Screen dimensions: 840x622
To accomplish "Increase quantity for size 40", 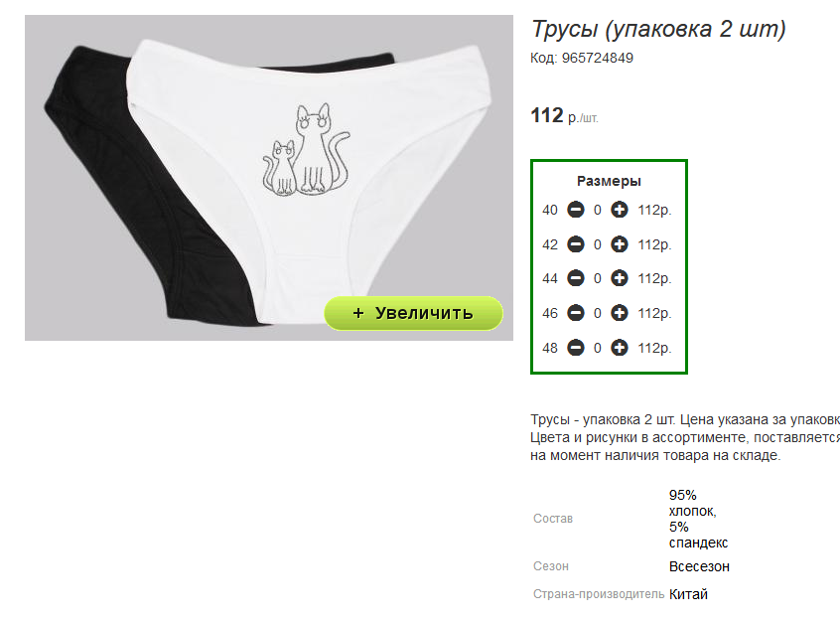I will [620, 210].
